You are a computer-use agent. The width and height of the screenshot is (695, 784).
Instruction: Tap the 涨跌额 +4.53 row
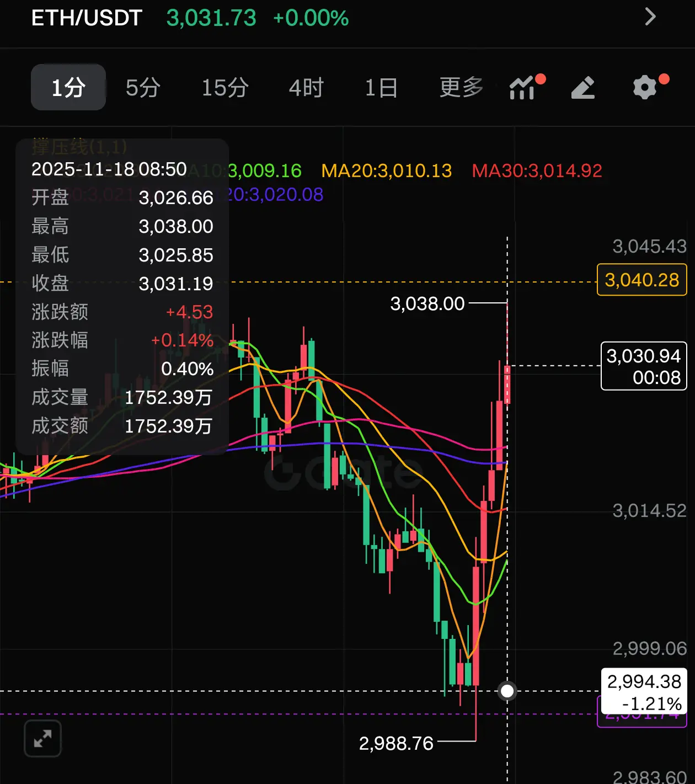pyautogui.click(x=122, y=312)
